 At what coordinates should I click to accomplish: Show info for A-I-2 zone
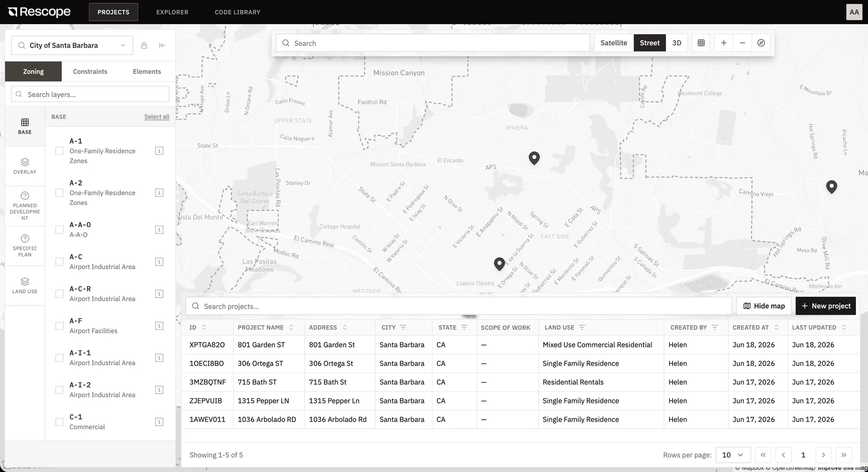pyautogui.click(x=159, y=390)
